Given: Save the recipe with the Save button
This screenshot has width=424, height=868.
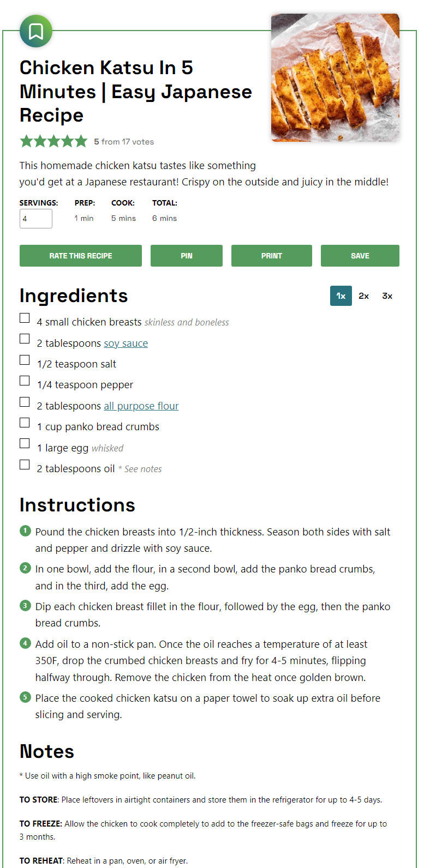Looking at the screenshot, I should point(360,256).
